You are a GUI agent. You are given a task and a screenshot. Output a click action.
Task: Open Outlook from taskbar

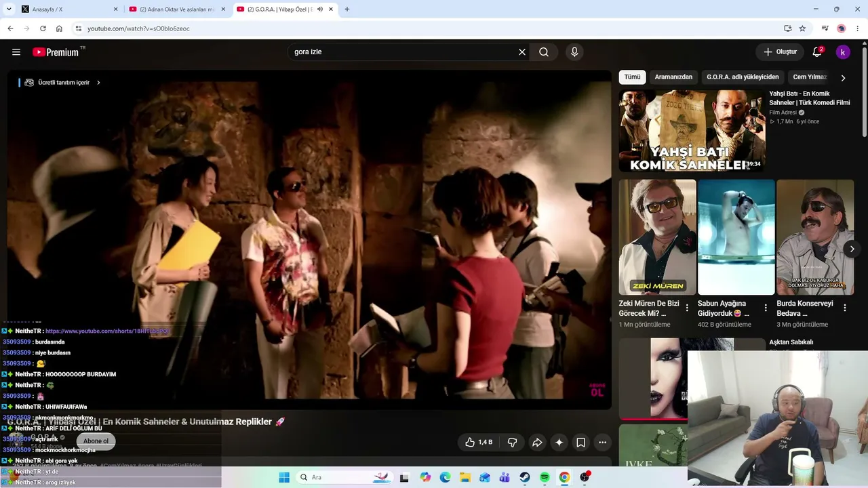tap(485, 477)
